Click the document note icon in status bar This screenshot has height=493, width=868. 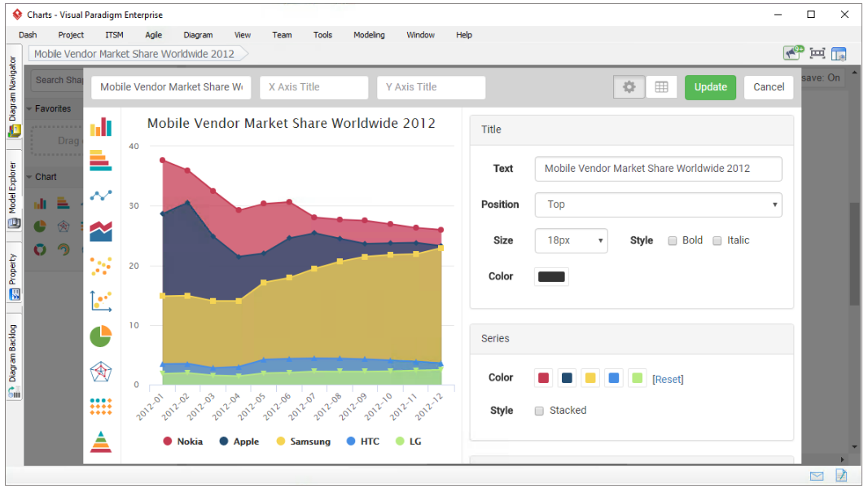pos(841,475)
